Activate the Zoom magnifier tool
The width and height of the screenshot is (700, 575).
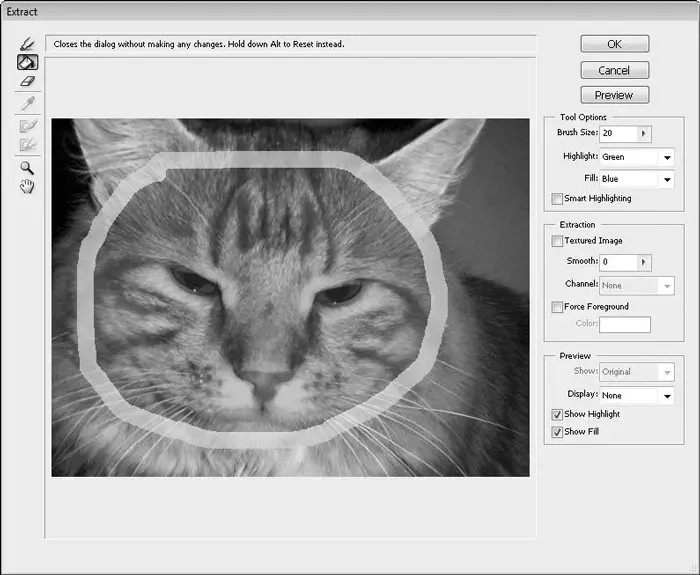tap(27, 168)
